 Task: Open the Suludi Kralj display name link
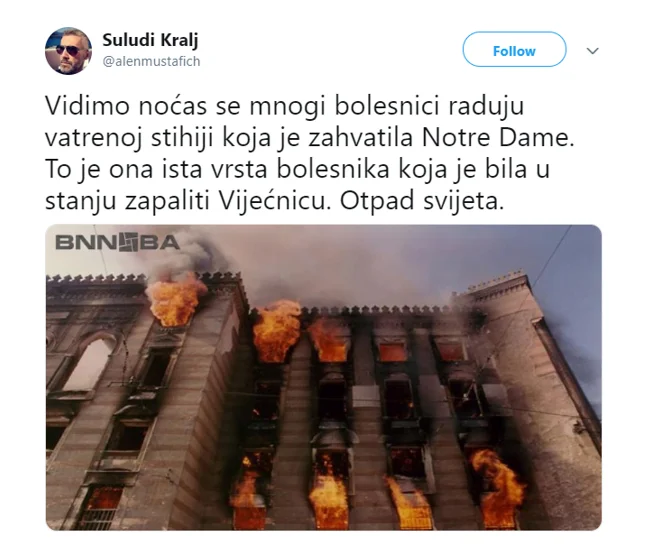tap(150, 40)
